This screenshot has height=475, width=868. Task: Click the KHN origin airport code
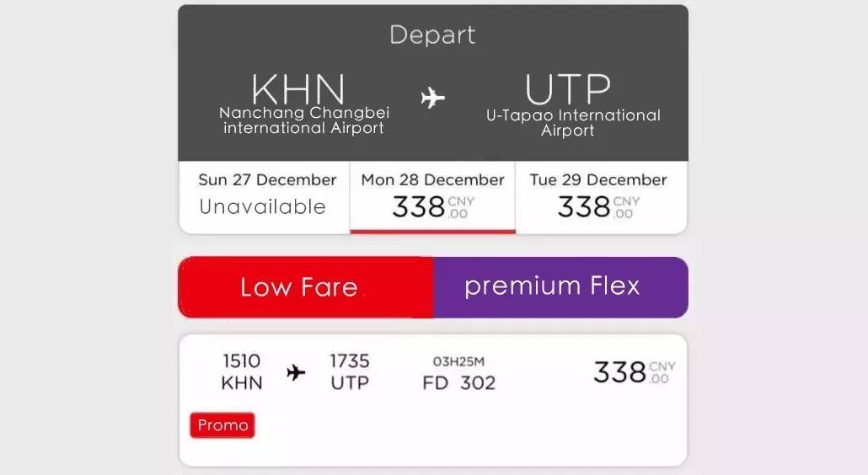tap(298, 89)
